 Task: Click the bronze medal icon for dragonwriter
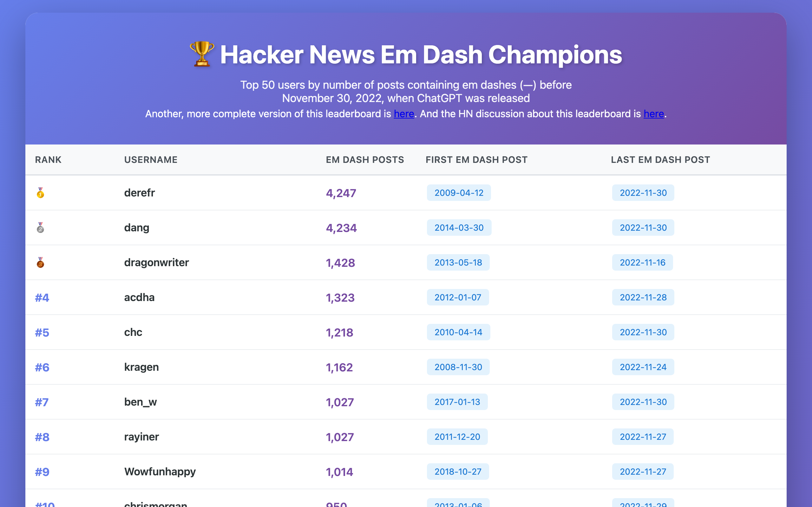pos(40,263)
